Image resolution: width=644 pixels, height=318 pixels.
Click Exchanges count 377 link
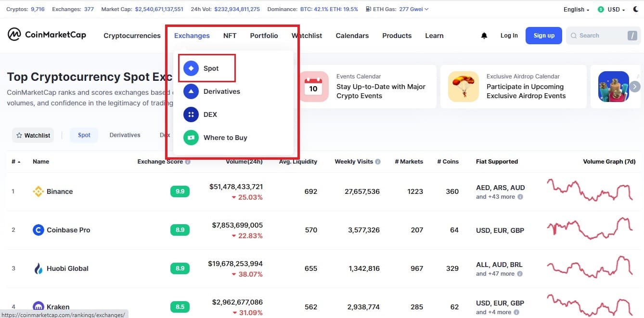89,9
